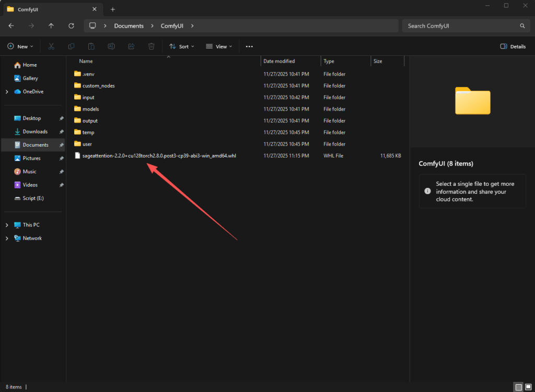Switch to large thumbnails view in status bar

point(527,387)
